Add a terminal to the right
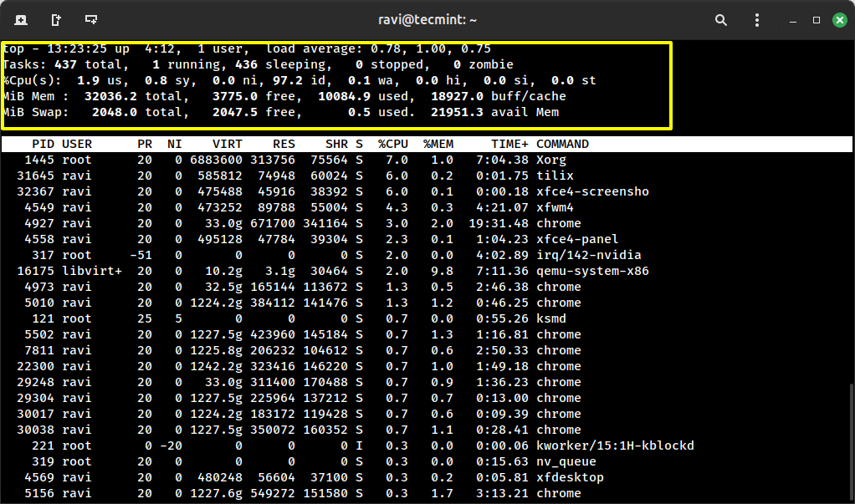The image size is (855, 504). click(56, 19)
